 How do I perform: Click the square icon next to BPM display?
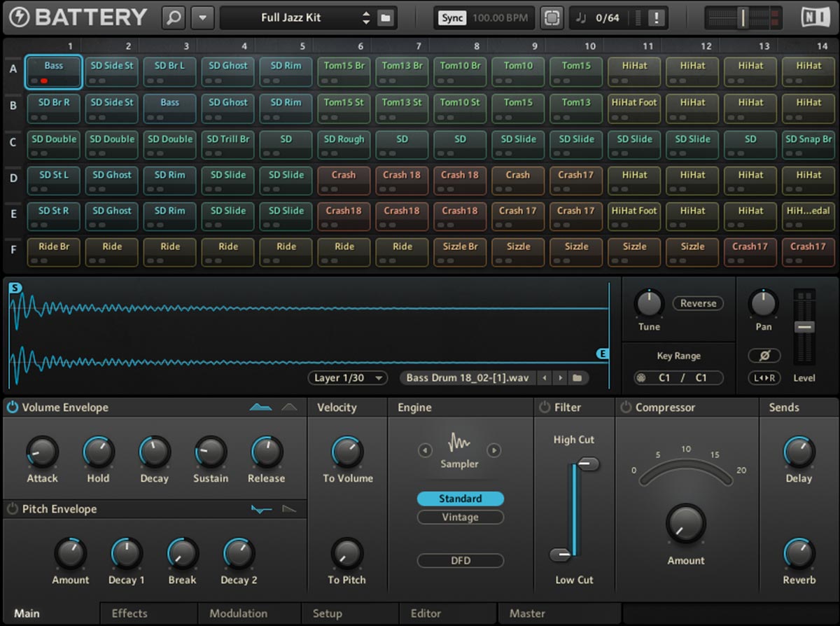pyautogui.click(x=552, y=18)
